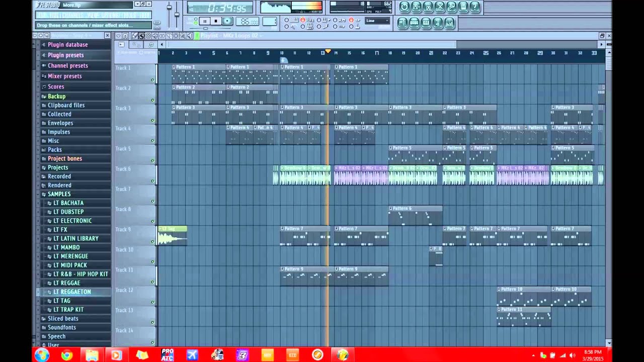
Task: Open the Sliced beats folder
Action: pos(63,318)
